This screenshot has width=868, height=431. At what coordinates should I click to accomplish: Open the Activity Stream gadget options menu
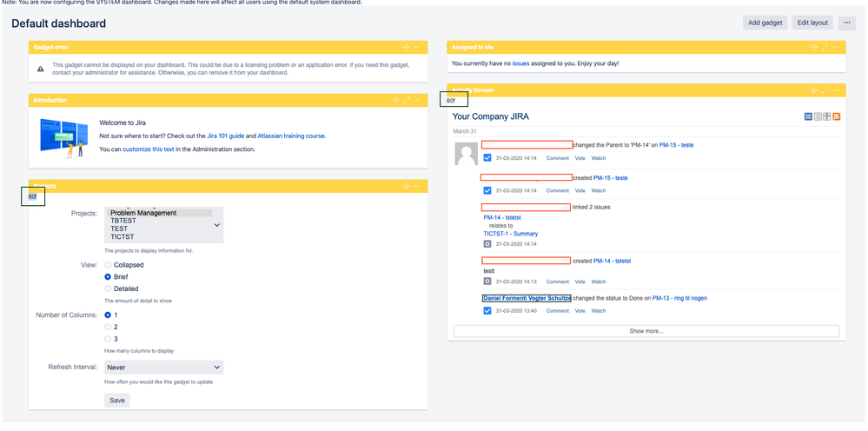tap(835, 90)
